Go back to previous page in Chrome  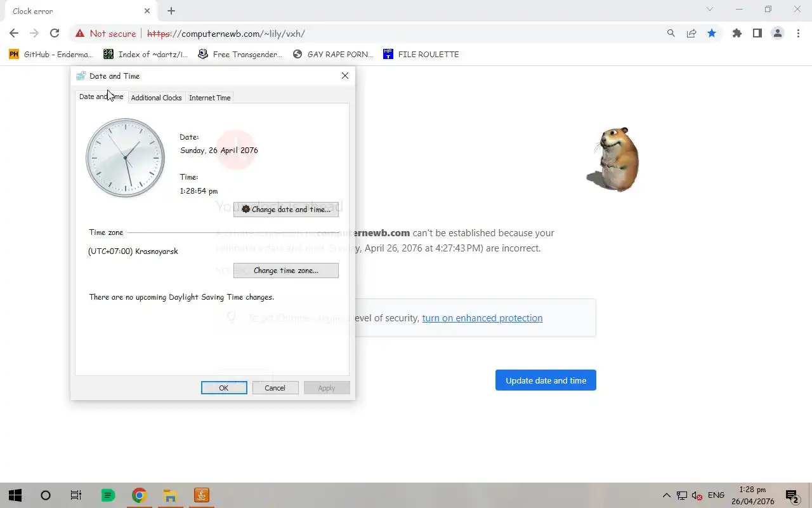(14, 34)
